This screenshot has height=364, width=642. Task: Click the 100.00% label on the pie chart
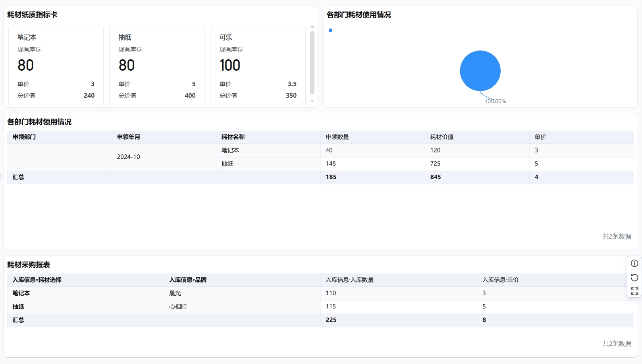pos(495,101)
